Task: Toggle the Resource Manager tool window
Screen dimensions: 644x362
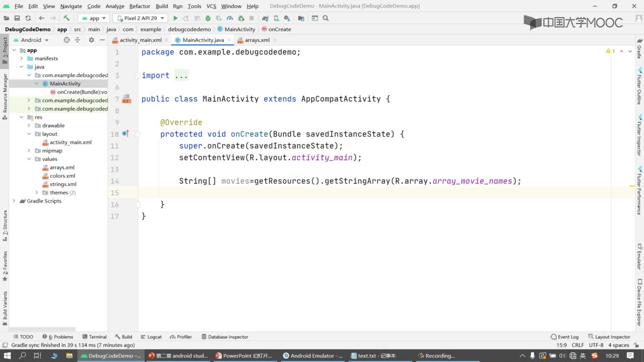Action: pos(5,96)
